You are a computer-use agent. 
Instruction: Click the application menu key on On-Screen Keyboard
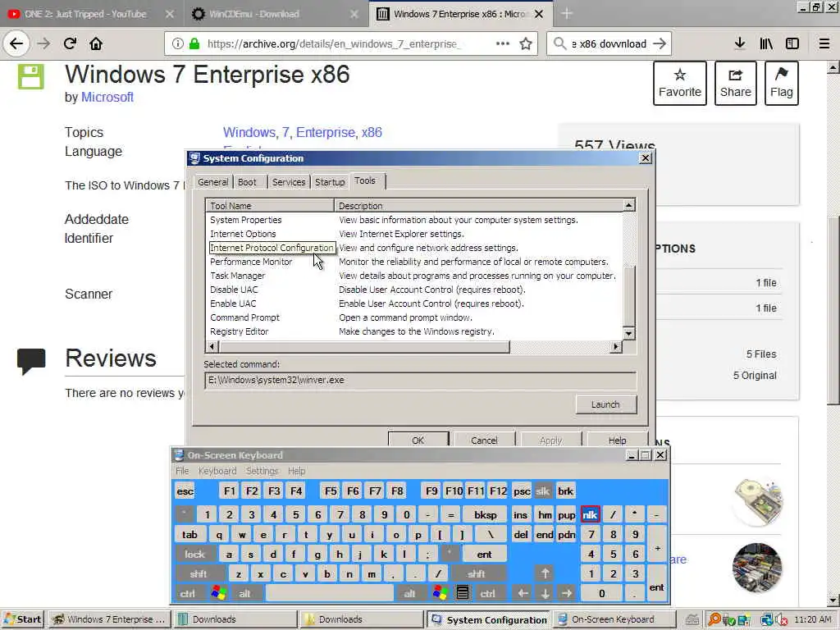pos(463,593)
